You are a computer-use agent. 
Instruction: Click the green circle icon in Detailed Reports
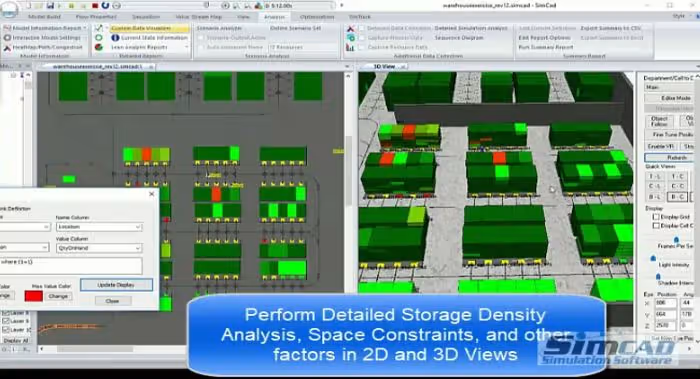pos(99,37)
